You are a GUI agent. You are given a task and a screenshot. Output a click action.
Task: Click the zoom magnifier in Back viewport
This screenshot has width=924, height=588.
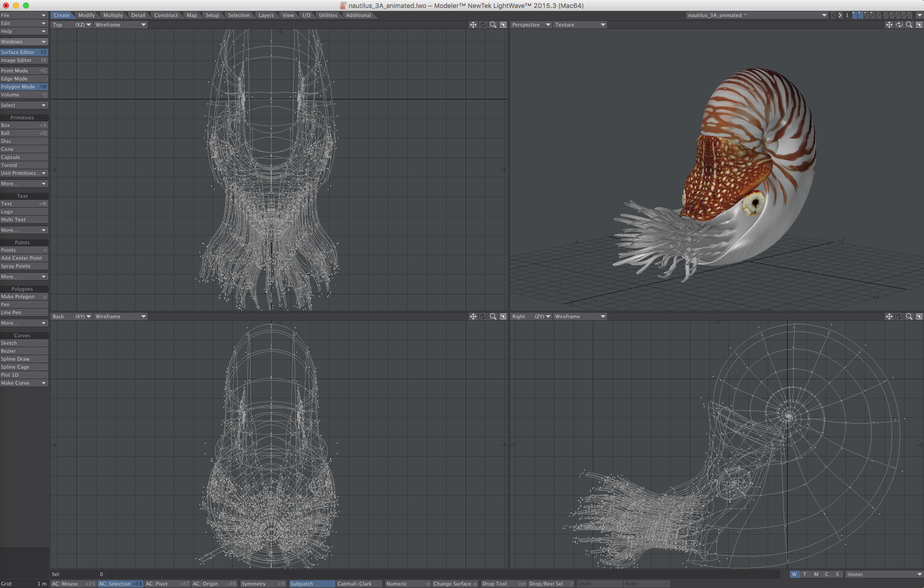(493, 316)
